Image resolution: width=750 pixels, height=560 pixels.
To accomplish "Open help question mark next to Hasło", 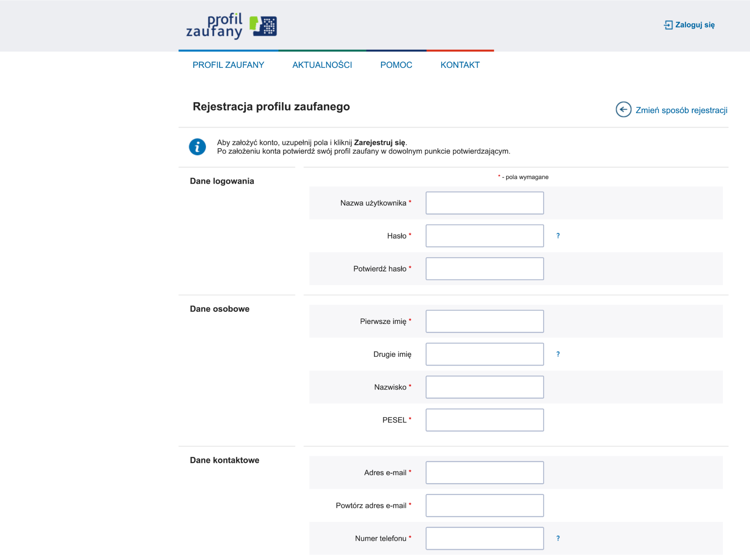I will click(558, 236).
